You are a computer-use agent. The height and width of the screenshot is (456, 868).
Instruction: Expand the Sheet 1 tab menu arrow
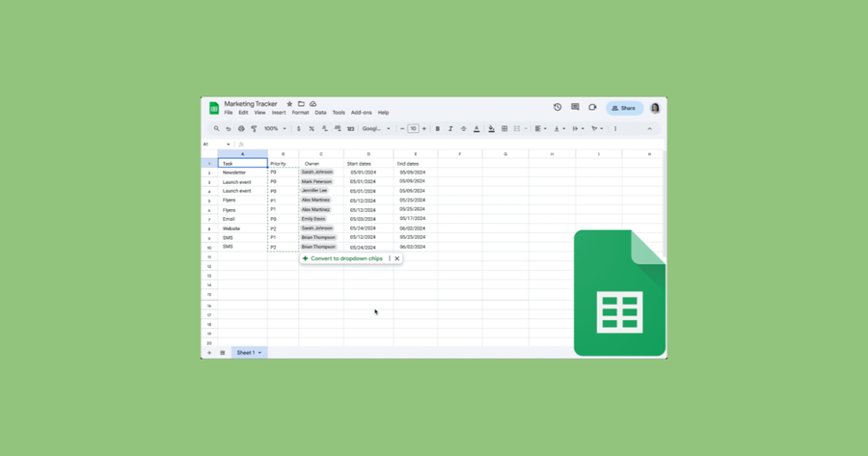[x=259, y=353]
